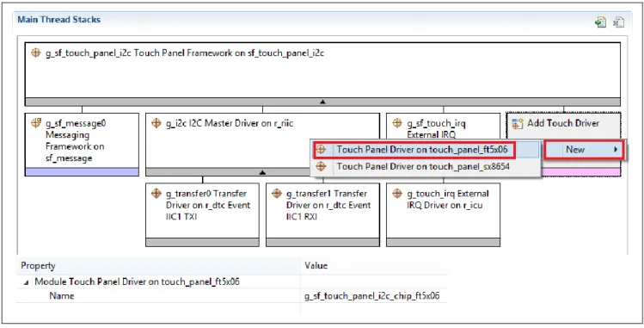The width and height of the screenshot is (644, 328).
Task: Select the Name property row label
Action: (62, 296)
